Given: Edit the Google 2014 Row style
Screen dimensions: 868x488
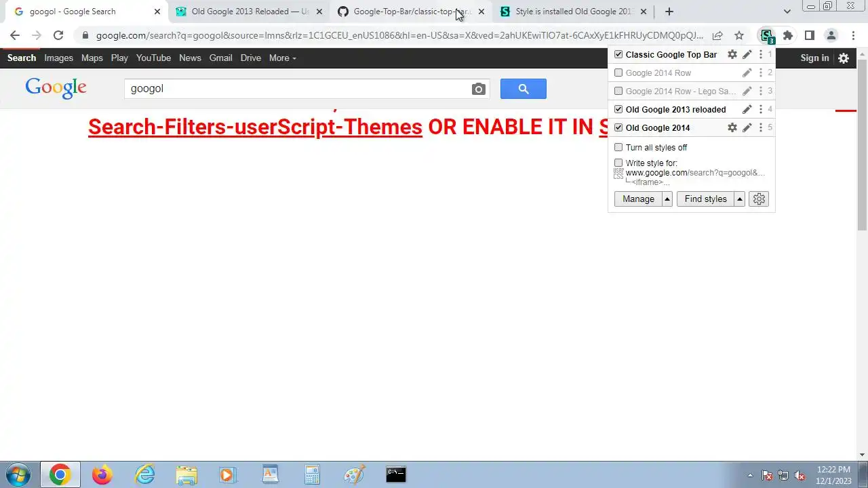Looking at the screenshot, I should [747, 73].
